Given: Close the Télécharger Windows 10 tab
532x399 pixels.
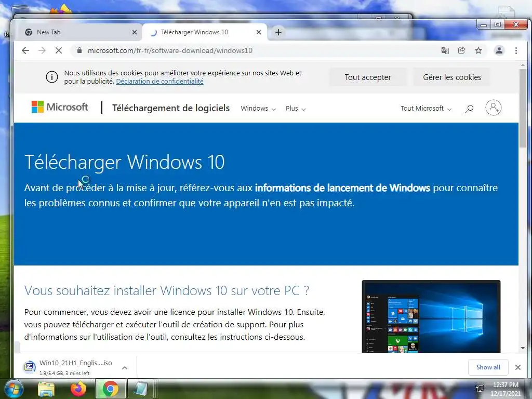Looking at the screenshot, I should (x=259, y=32).
